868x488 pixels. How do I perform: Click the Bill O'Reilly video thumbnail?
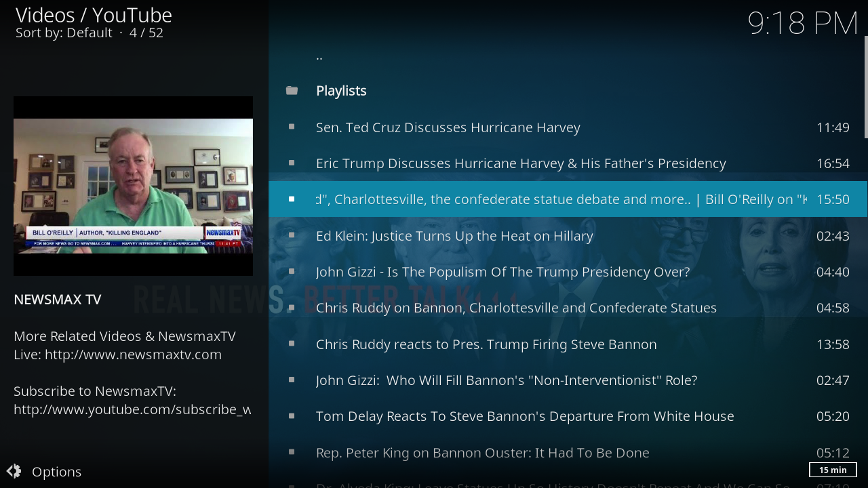(x=133, y=186)
